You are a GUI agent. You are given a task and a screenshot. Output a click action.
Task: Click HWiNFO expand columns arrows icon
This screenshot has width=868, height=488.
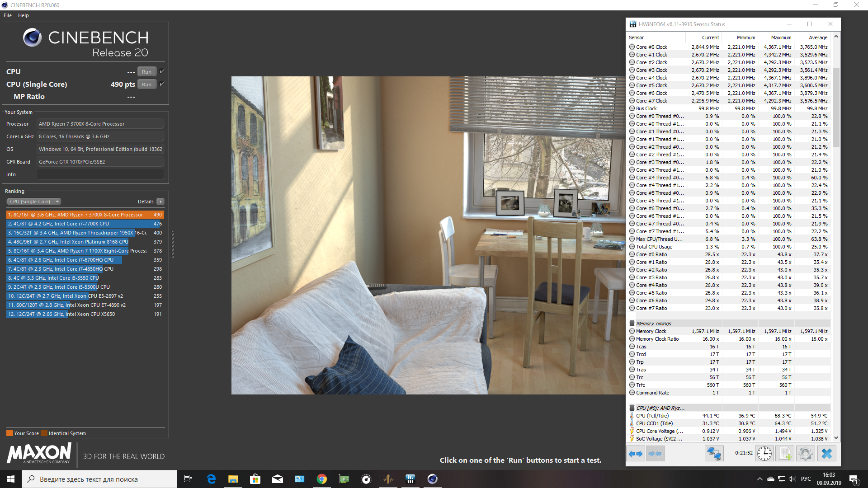[x=636, y=454]
